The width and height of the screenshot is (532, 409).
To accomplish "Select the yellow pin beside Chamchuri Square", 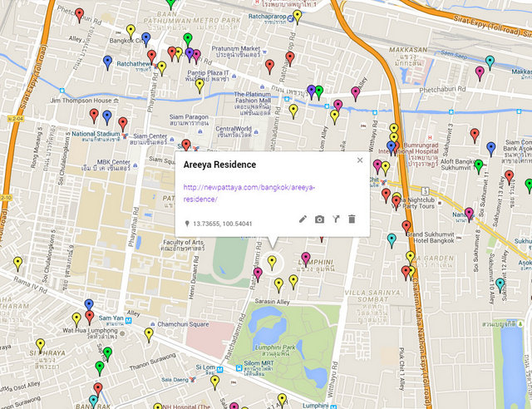I will (149, 335).
